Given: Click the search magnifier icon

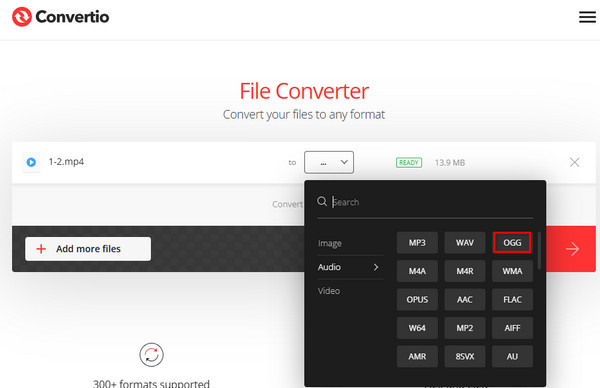Looking at the screenshot, I should click(322, 201).
